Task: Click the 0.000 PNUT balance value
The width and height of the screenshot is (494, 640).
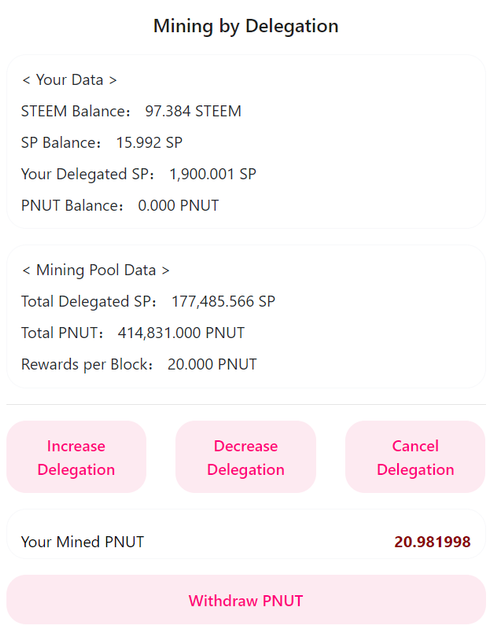Action: tap(178, 205)
